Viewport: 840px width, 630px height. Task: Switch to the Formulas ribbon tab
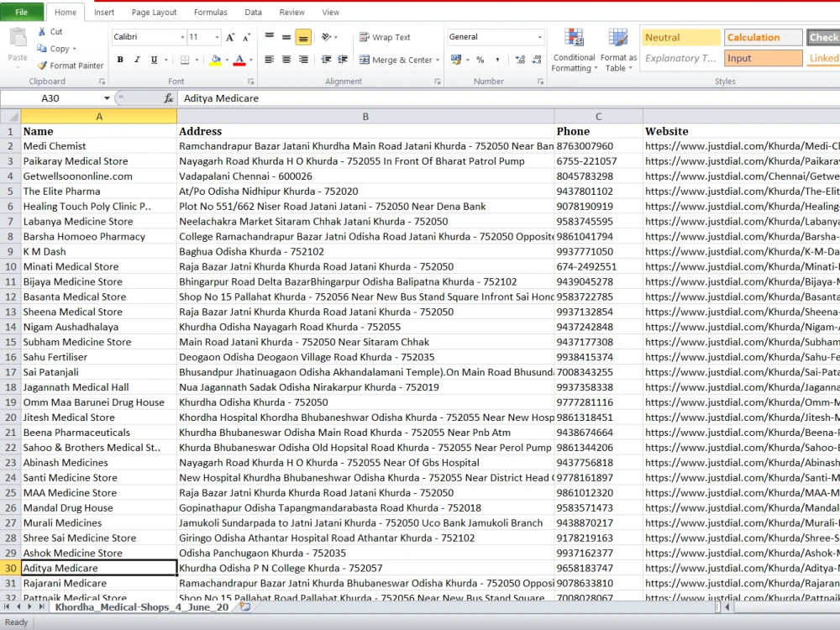click(x=210, y=12)
